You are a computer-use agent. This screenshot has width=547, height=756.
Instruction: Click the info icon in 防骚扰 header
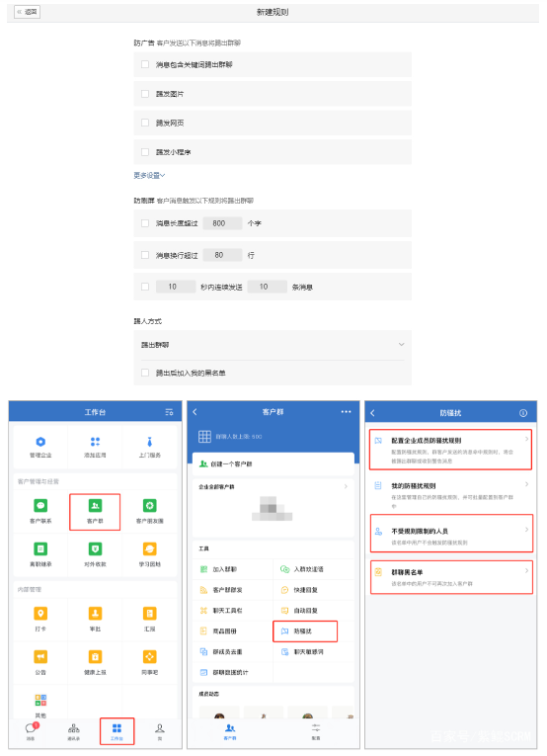523,413
